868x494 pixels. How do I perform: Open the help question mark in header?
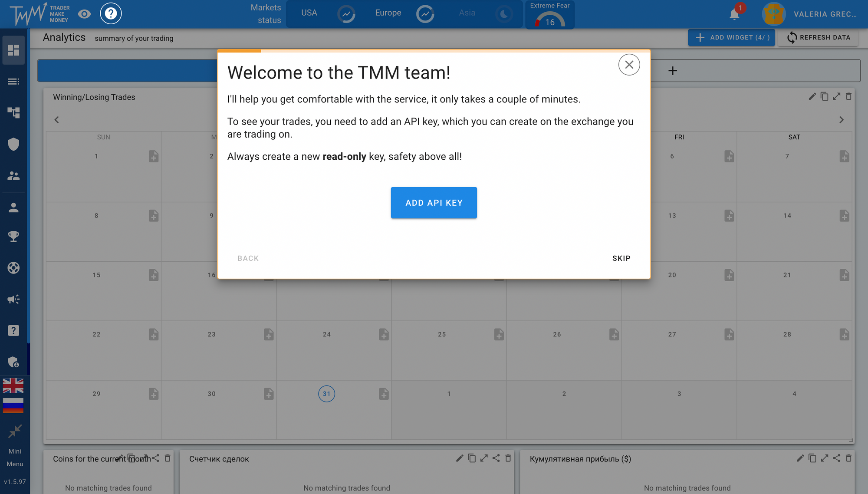[x=111, y=13]
